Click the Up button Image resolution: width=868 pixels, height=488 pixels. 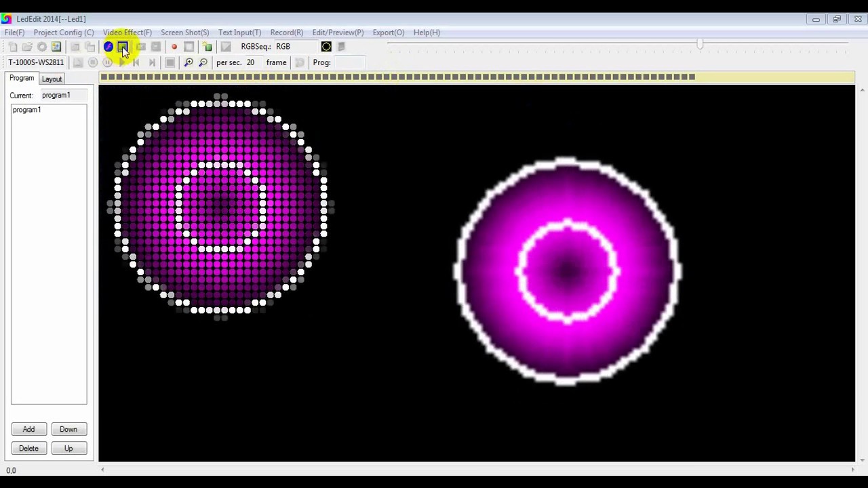tap(68, 448)
